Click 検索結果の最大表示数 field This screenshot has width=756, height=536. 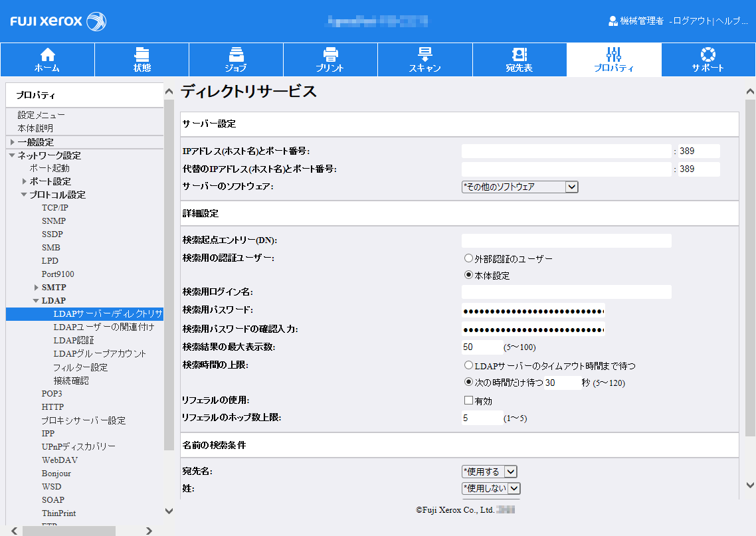[x=482, y=347]
